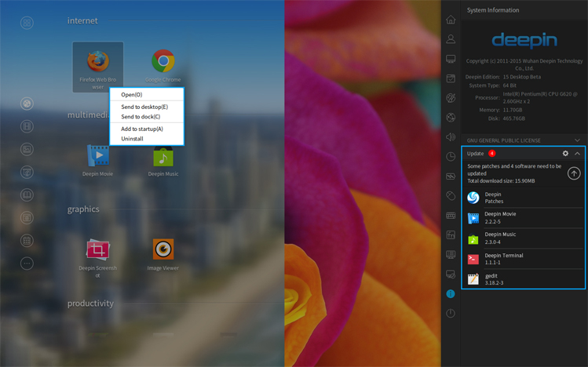
Task: Click Deepin Movie icon in the launcher
Action: (98, 157)
